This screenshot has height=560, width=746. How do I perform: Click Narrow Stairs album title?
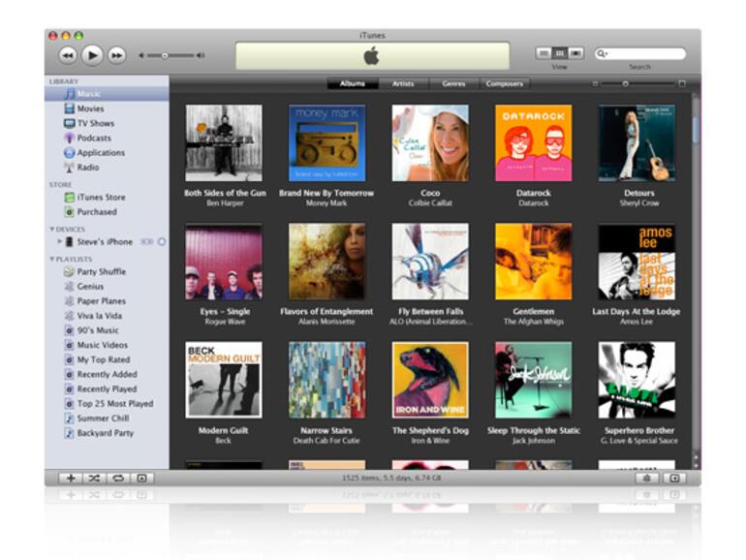(x=326, y=430)
